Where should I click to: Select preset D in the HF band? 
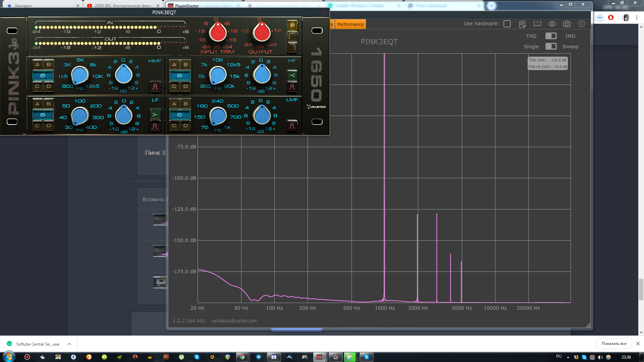(185, 86)
